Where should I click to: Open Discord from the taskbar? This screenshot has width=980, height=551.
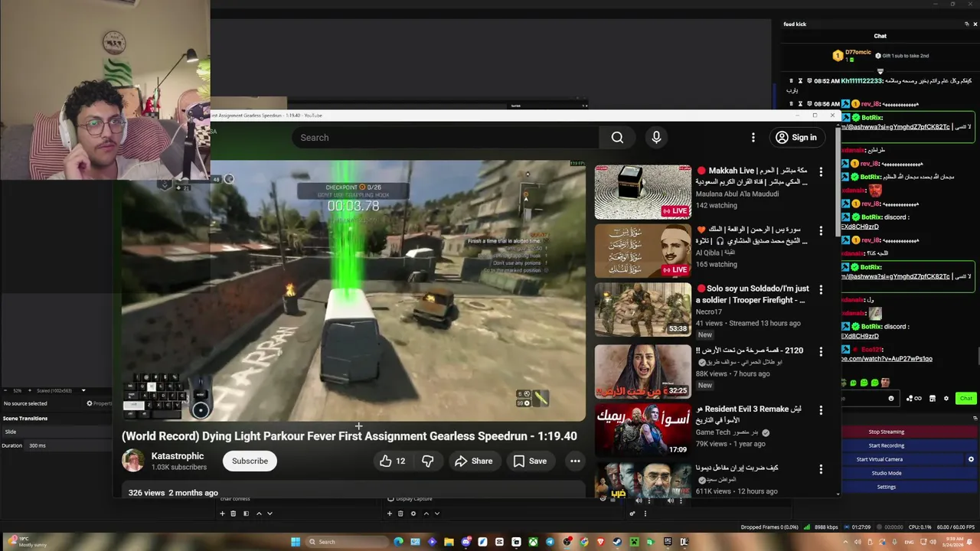click(x=465, y=542)
